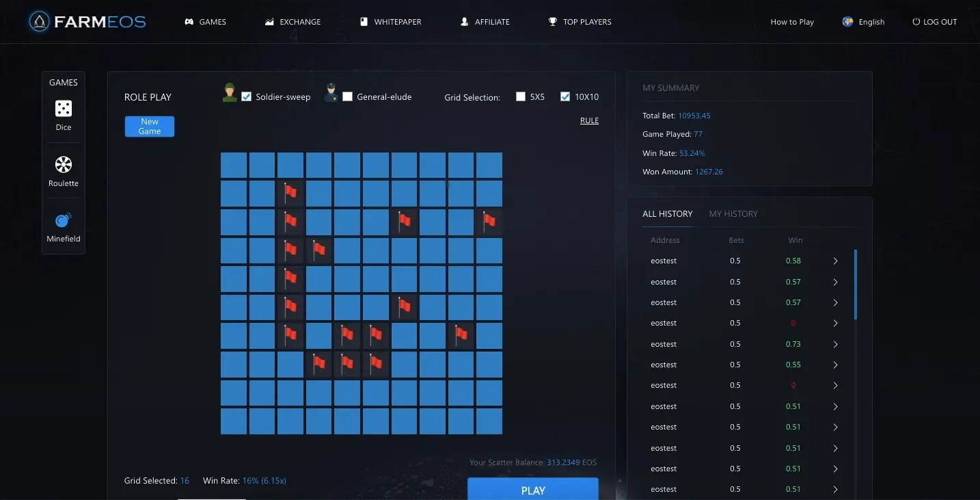This screenshot has width=980, height=500.
Task: Click the summary Win Rate value 53.24%
Action: (692, 153)
